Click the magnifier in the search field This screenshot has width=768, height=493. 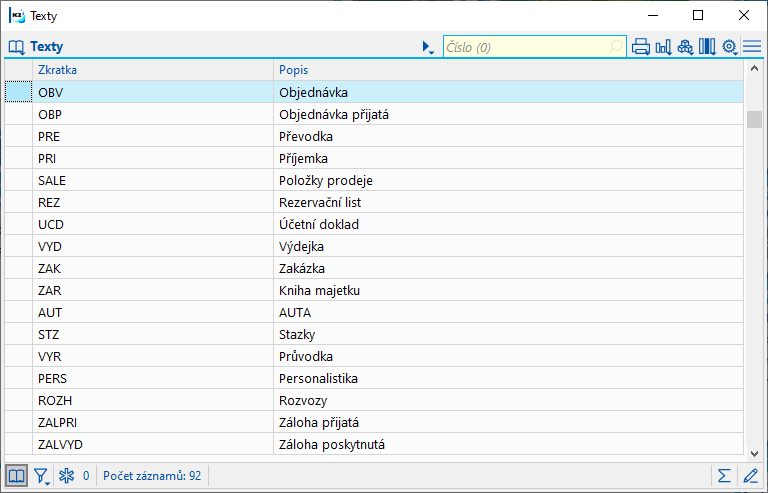pos(615,47)
